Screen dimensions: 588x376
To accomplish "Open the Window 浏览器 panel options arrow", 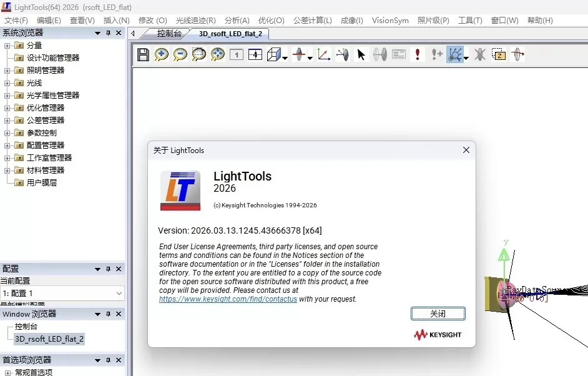I will [x=97, y=314].
